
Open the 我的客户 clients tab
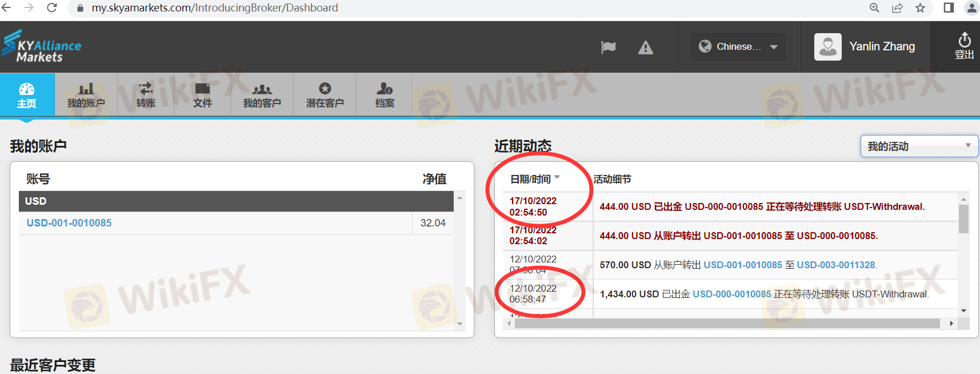pos(262,95)
